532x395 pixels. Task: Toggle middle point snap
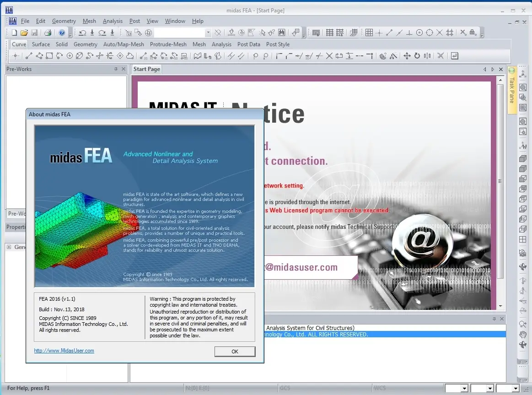tap(399, 32)
